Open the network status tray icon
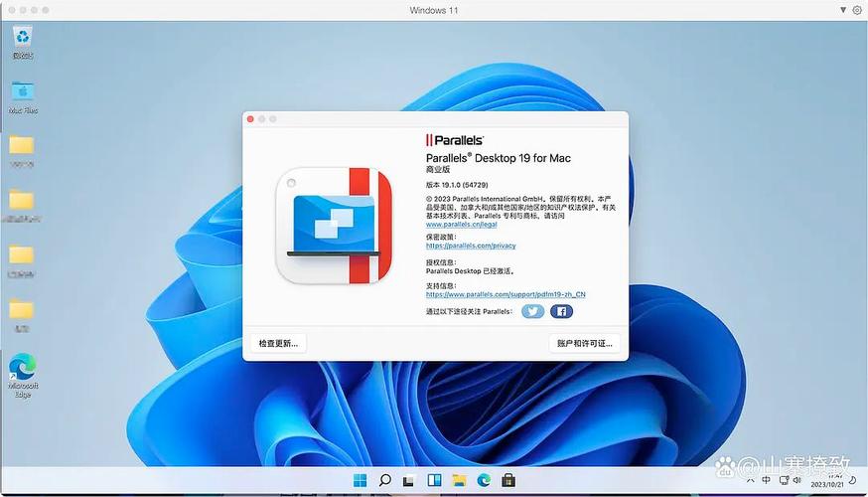This screenshot has height=497, width=868. pos(784,480)
